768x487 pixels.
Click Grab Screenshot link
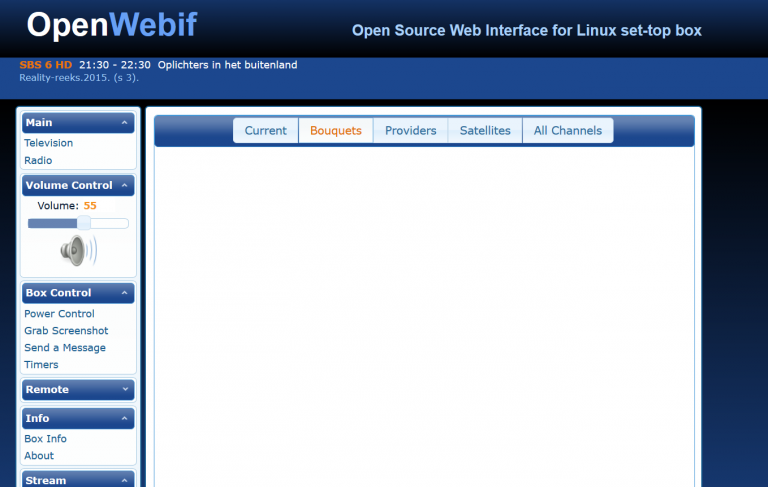[66, 331]
